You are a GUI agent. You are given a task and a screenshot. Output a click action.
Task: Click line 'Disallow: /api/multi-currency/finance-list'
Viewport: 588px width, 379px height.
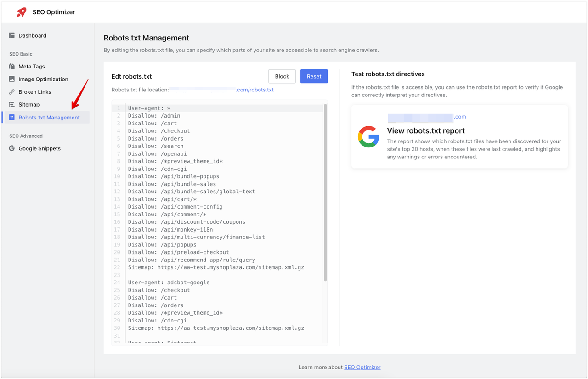coord(196,237)
